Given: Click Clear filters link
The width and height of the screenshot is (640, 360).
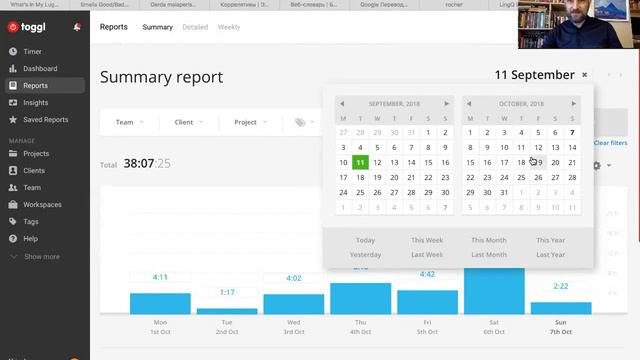Looking at the screenshot, I should (x=611, y=143).
